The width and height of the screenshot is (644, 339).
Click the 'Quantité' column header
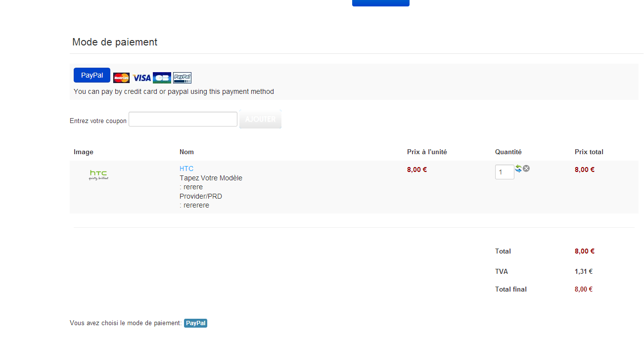(x=508, y=152)
